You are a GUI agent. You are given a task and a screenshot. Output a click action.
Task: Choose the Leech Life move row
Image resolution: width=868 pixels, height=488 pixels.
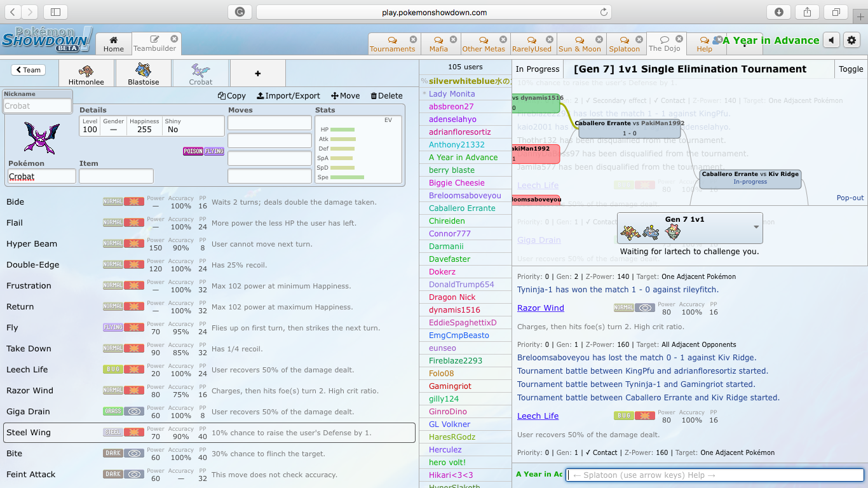tap(209, 370)
